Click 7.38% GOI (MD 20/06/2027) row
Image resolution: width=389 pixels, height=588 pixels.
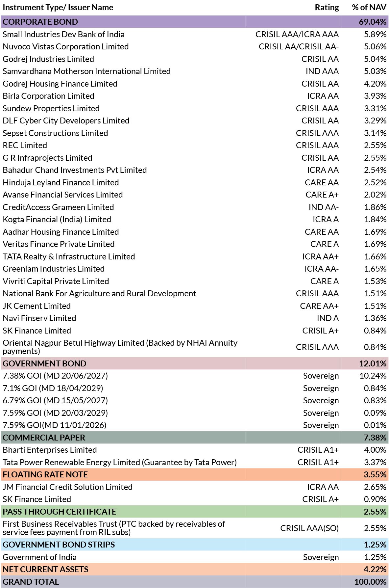coord(194,376)
